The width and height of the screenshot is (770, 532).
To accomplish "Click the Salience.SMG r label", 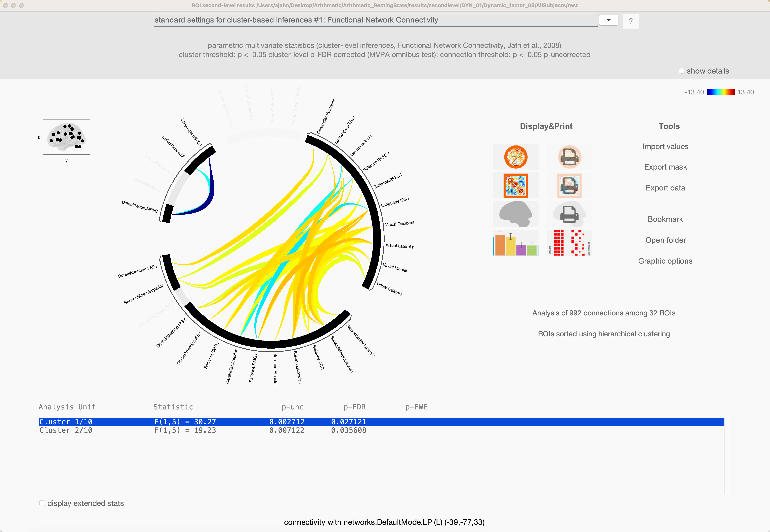I will pyautogui.click(x=211, y=355).
